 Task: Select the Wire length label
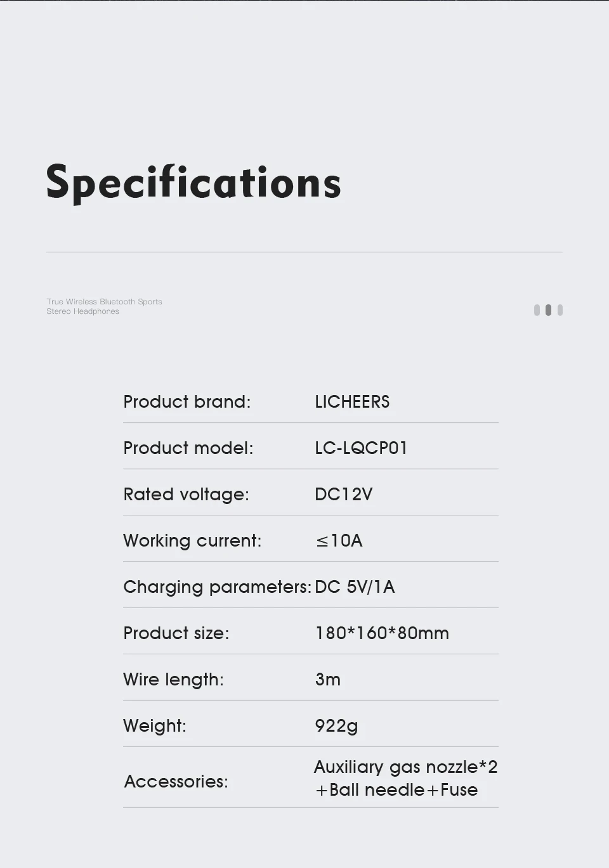pyautogui.click(x=173, y=679)
